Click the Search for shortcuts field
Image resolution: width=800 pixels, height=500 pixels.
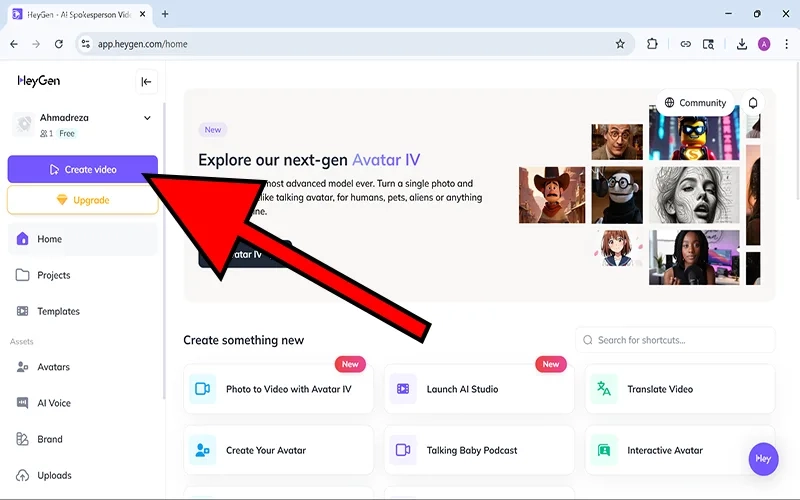point(675,340)
